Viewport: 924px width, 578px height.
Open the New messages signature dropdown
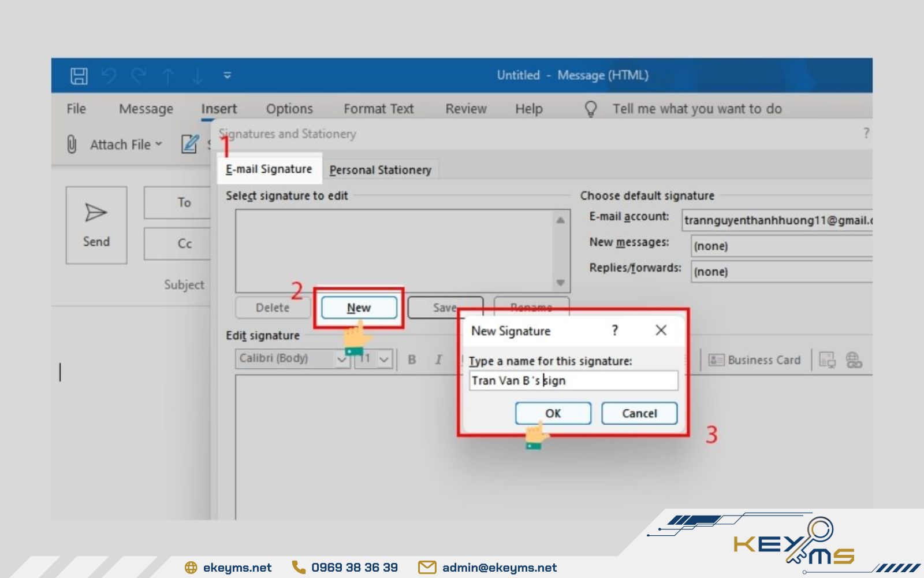(782, 246)
